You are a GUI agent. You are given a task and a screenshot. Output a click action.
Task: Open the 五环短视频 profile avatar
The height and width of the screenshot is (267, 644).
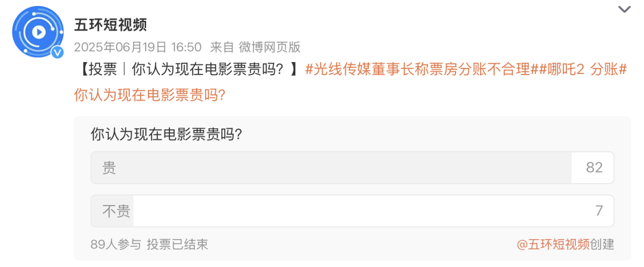click(x=38, y=31)
